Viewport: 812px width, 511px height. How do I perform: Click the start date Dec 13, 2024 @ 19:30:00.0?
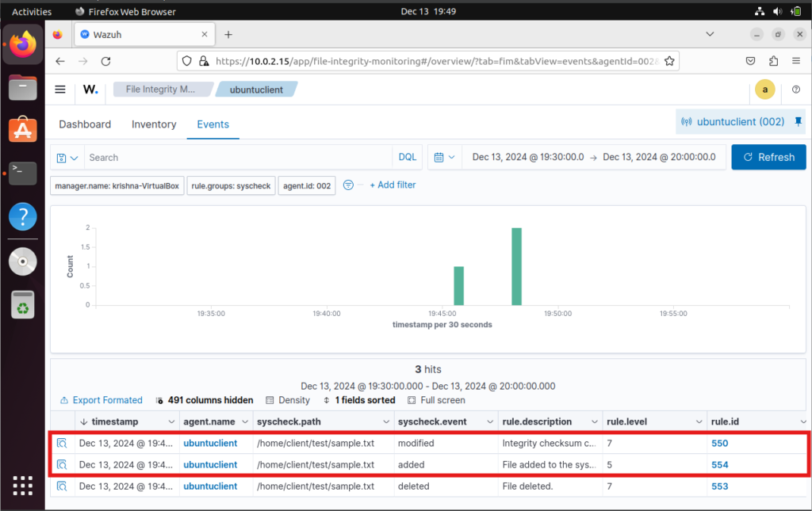[527, 157]
